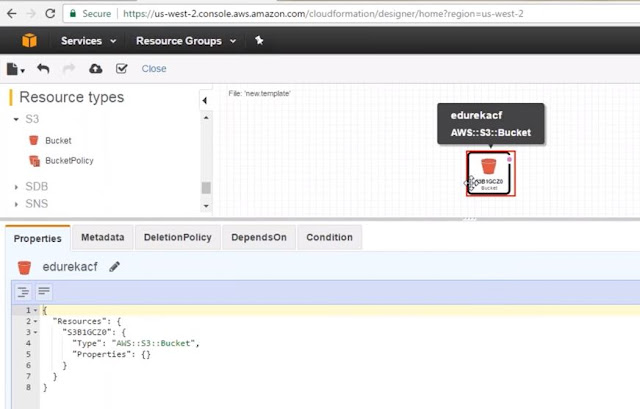Image resolution: width=640 pixels, height=409 pixels.
Task: Click the undo arrow in the toolbar
Action: [x=43, y=69]
